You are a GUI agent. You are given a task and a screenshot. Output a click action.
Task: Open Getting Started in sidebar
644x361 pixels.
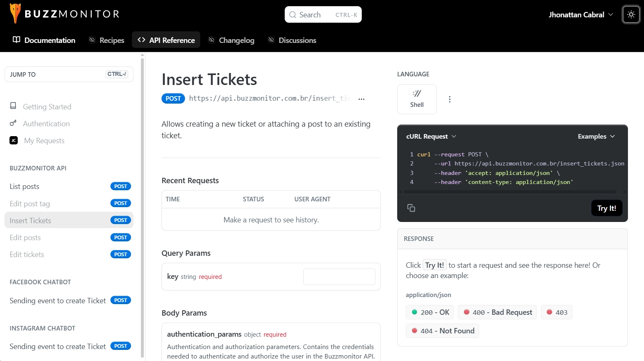click(47, 107)
